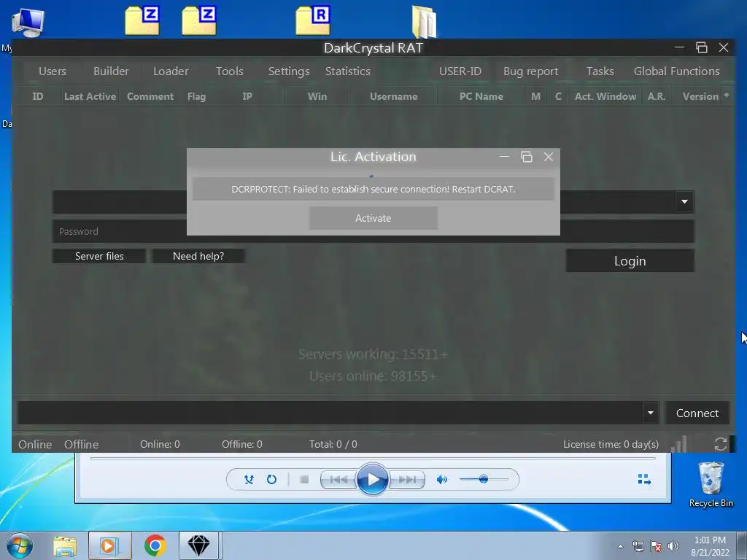Open the Loader menu

pos(171,71)
